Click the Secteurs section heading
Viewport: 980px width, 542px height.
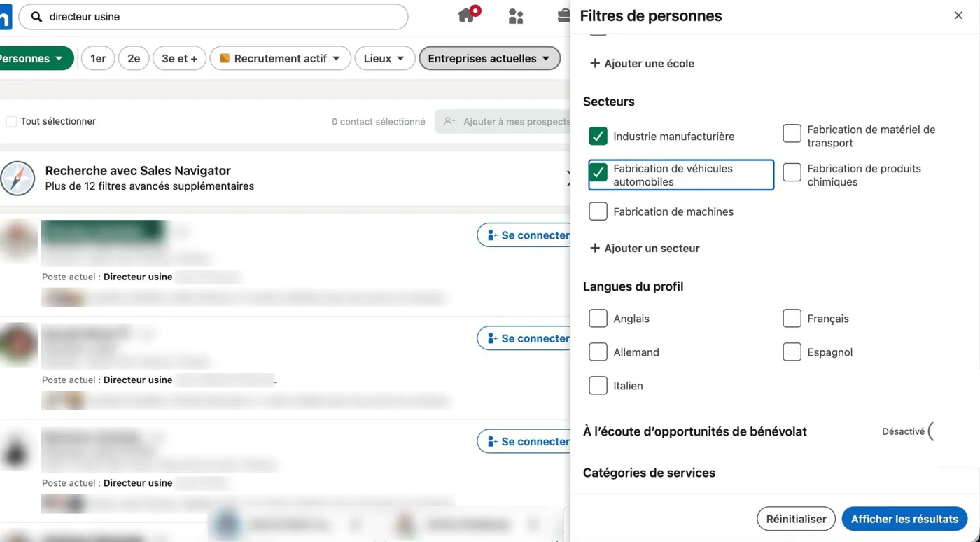pyautogui.click(x=609, y=102)
